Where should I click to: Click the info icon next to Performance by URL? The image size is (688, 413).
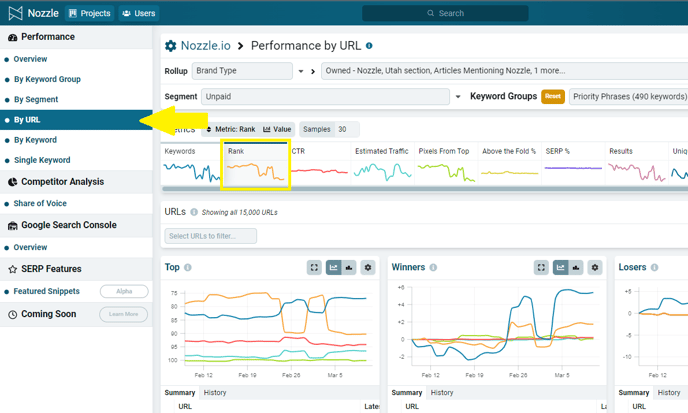pyautogui.click(x=369, y=46)
